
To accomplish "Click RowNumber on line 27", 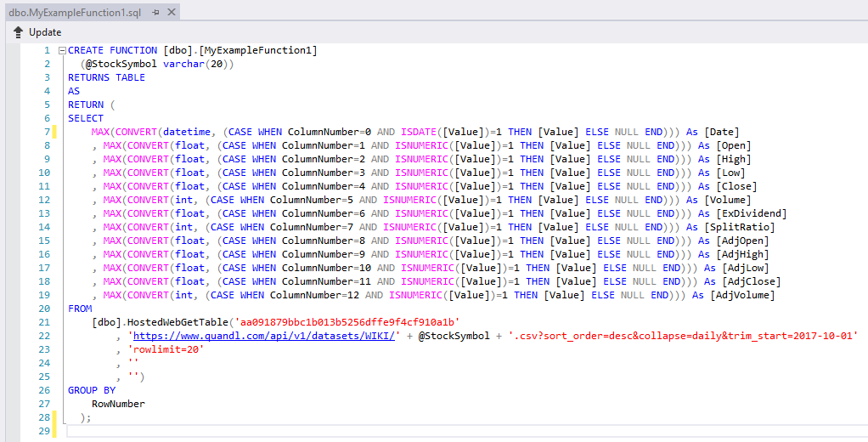I will [x=118, y=403].
